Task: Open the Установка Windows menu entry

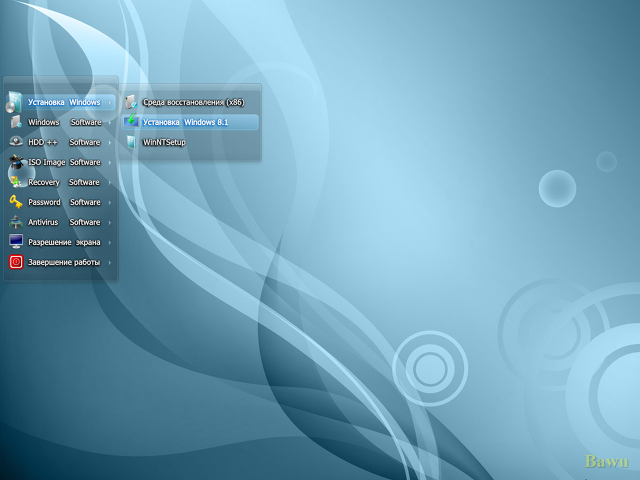Action: [60, 102]
